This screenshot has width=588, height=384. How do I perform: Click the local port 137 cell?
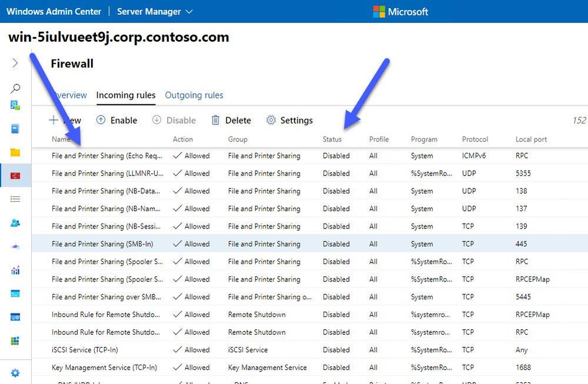click(521, 208)
